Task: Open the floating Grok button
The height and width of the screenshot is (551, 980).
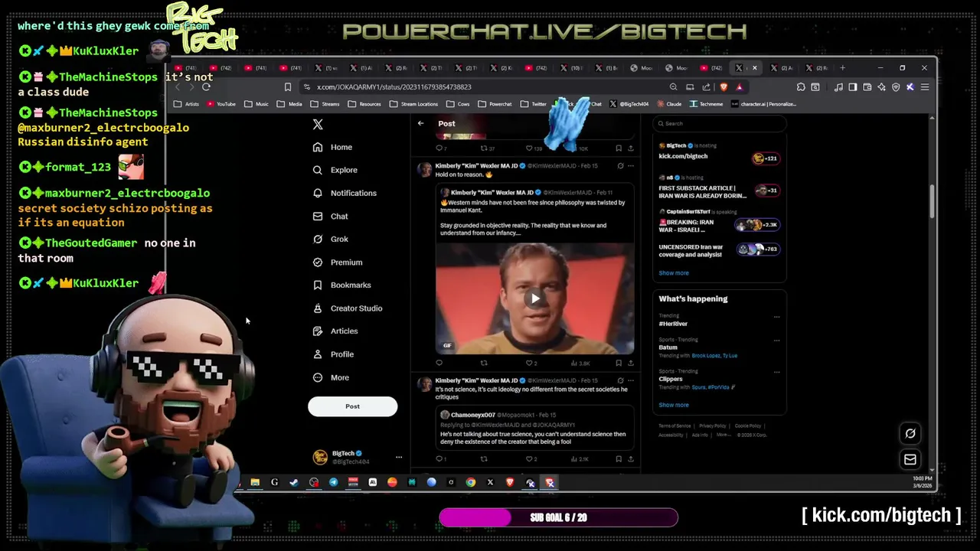Action: [x=910, y=434]
